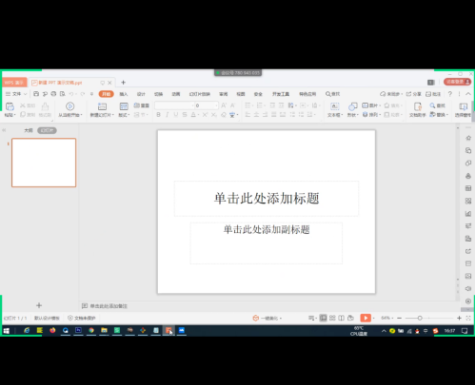Open the cloud sync status dropdown
Screen dimensions: 475x385
pyautogui.click(x=391, y=94)
